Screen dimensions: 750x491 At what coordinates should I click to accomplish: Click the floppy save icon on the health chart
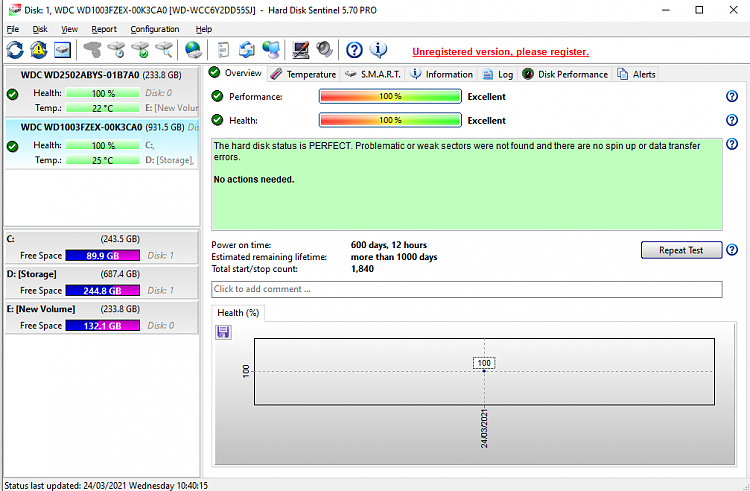[223, 332]
